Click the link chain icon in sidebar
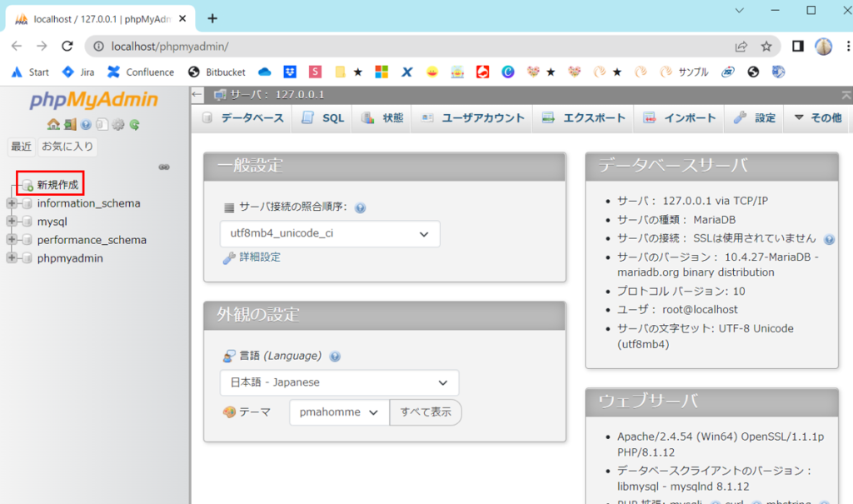Image resolution: width=853 pixels, height=504 pixels. 164,167
